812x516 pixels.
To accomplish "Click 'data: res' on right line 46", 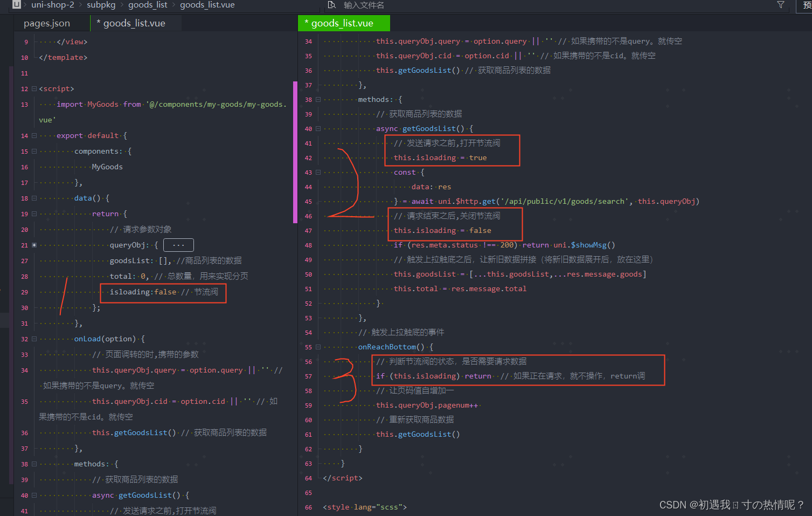I will (x=431, y=187).
